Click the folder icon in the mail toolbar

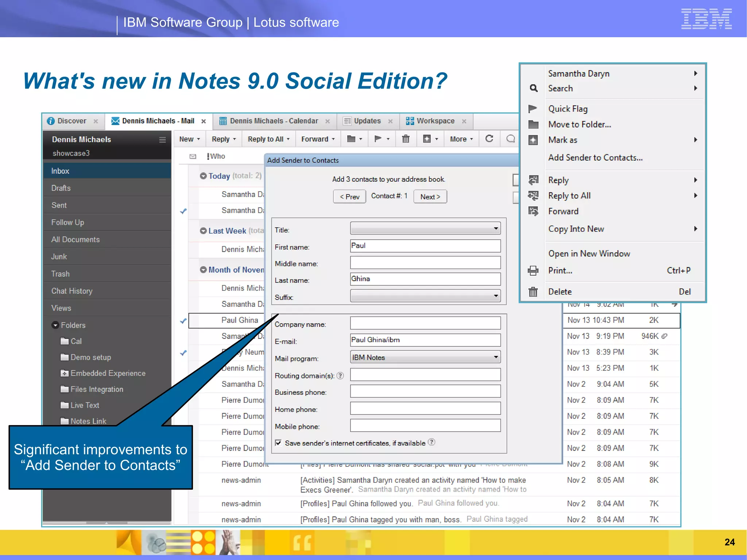click(x=351, y=139)
